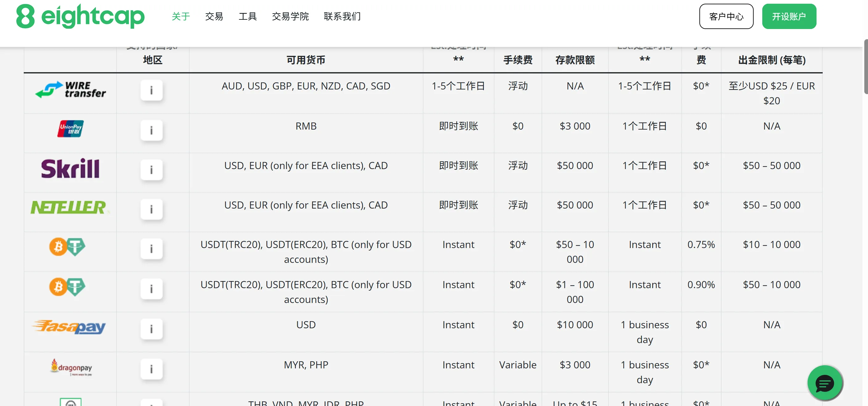Image resolution: width=868 pixels, height=406 pixels.
Task: Show info for UnionPay row
Action: [x=151, y=130]
